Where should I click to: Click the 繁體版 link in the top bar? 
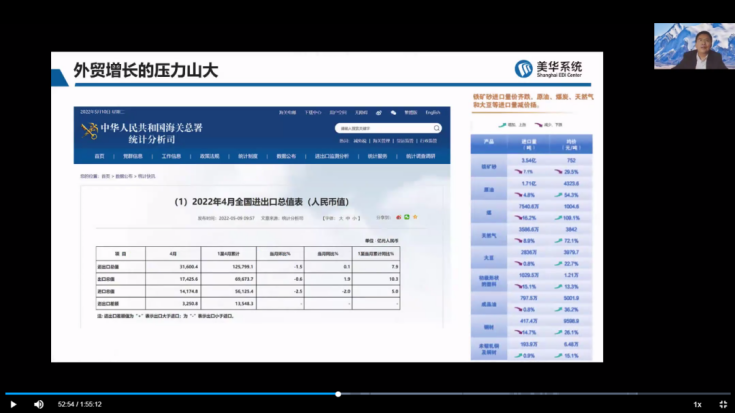pyautogui.click(x=411, y=113)
